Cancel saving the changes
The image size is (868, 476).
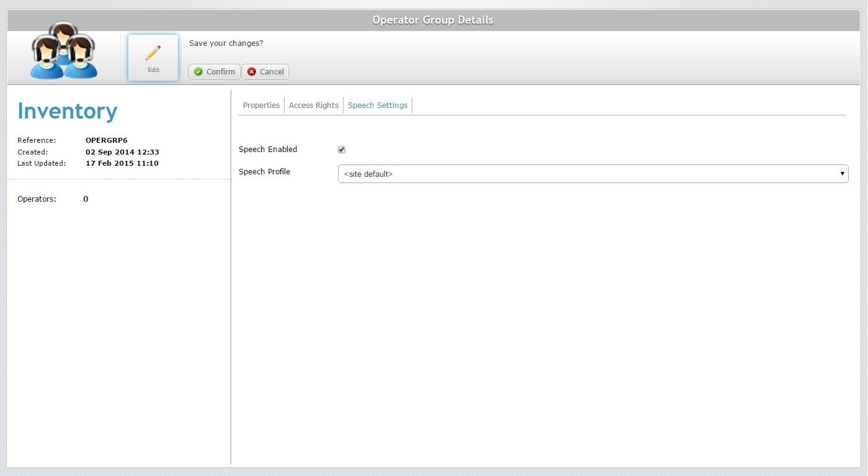[265, 71]
